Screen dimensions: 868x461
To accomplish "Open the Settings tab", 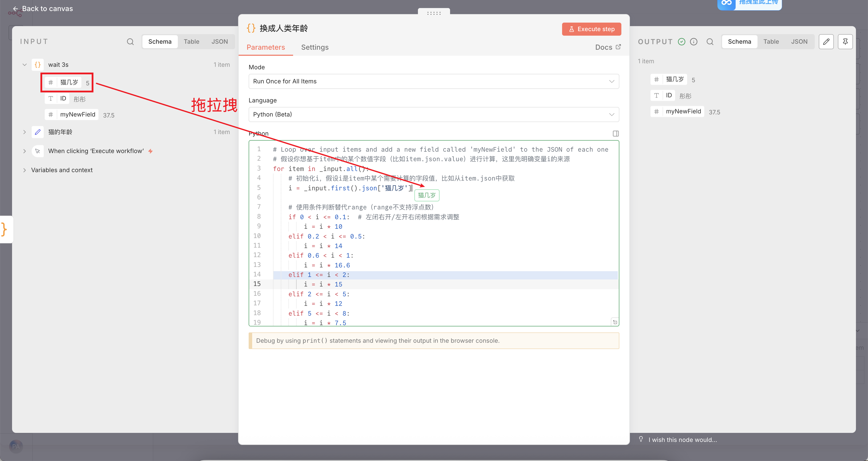I will pyautogui.click(x=314, y=47).
